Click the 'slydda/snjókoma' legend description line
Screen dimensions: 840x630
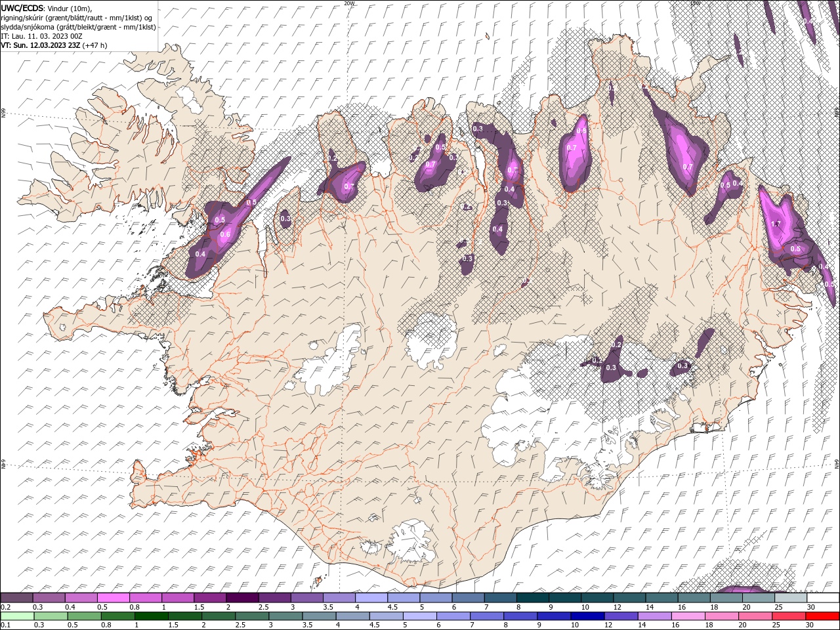[x=77, y=26]
